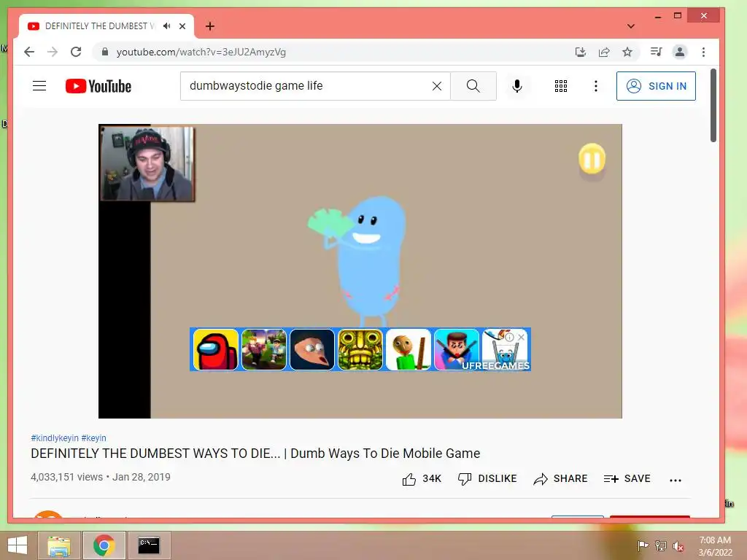Open the Temple Run ad icon

tap(360, 349)
